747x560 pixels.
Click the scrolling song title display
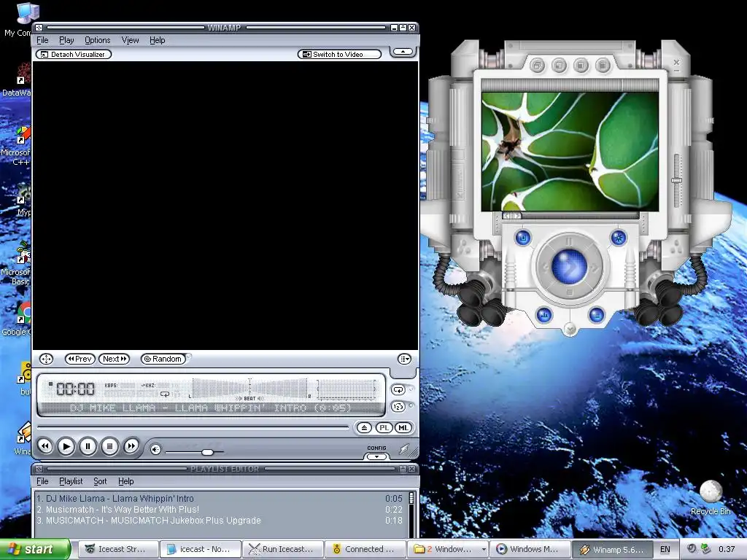211,408
